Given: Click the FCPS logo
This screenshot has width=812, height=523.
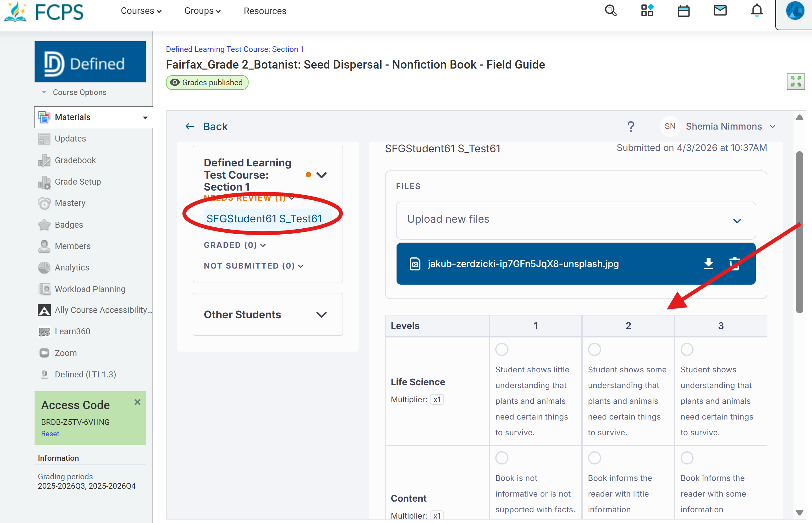Looking at the screenshot, I should coord(44,12).
